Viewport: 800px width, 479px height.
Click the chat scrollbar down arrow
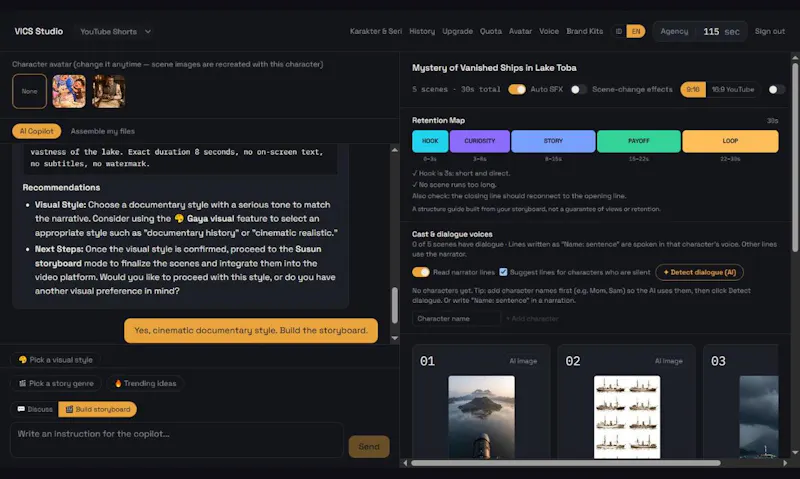point(394,338)
